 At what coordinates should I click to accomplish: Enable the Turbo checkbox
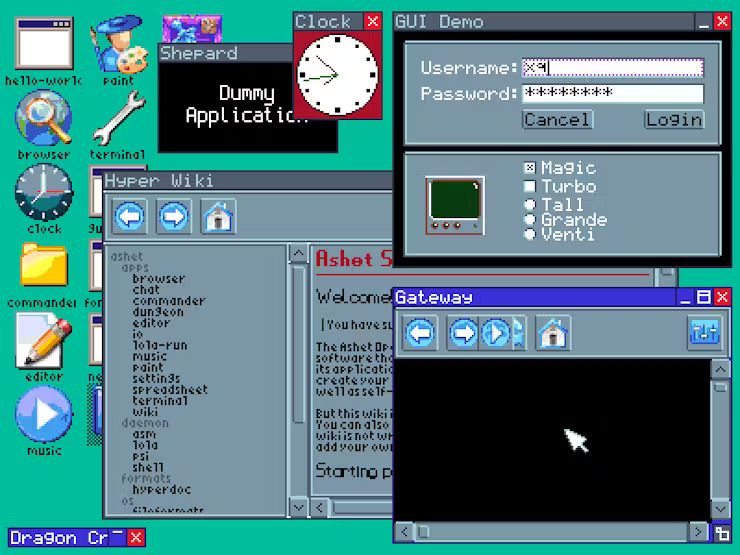click(530, 186)
